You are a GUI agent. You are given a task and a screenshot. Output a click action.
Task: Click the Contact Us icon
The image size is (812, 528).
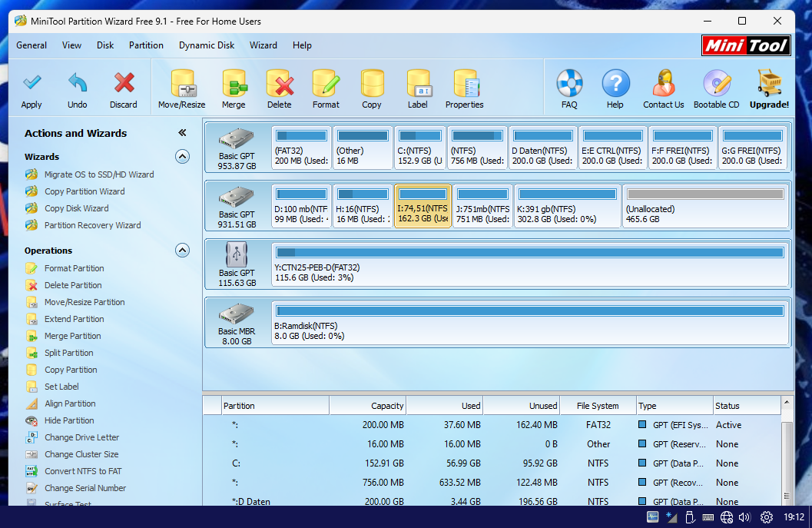pyautogui.click(x=664, y=83)
